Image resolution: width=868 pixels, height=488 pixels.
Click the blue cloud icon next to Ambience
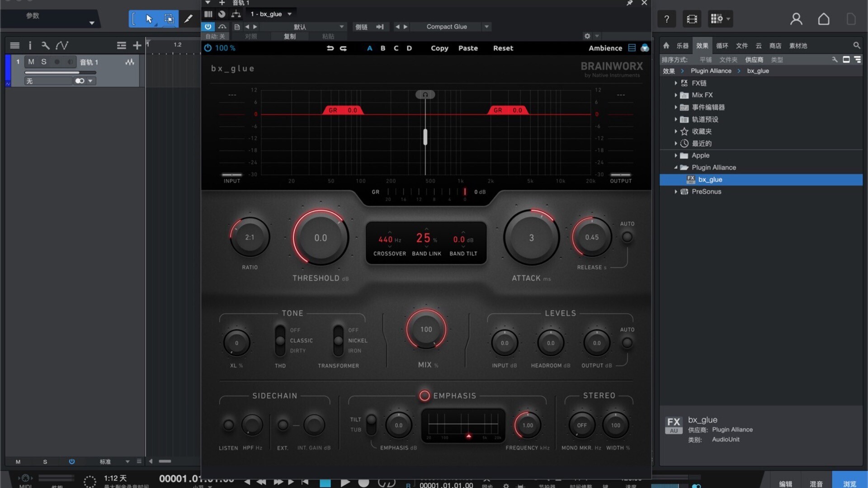[x=645, y=48]
